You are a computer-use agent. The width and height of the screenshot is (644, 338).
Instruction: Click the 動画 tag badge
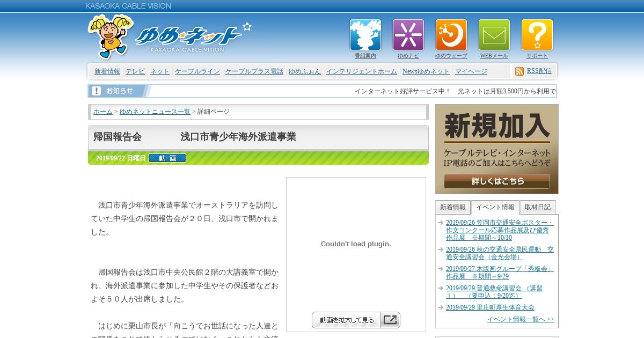(167, 158)
